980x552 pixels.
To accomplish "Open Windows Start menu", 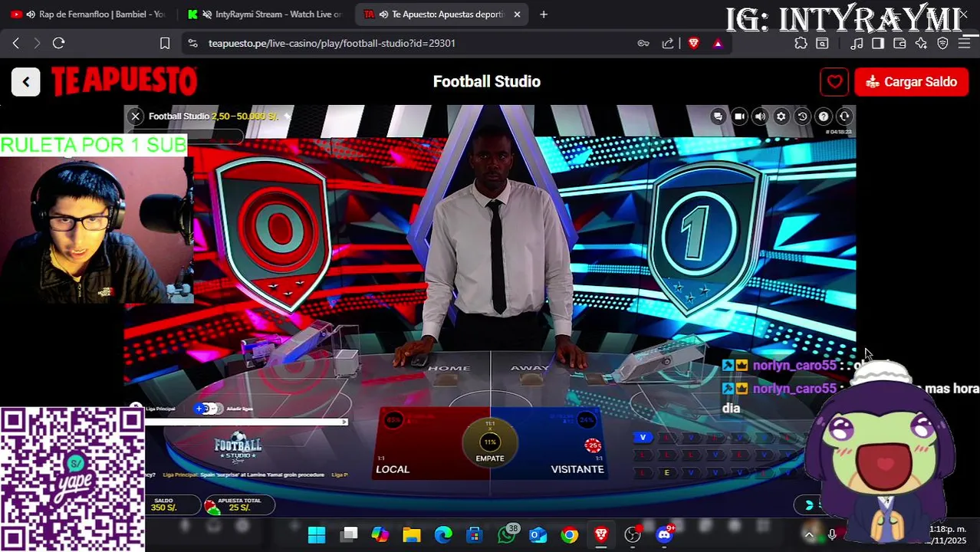I will tap(317, 534).
